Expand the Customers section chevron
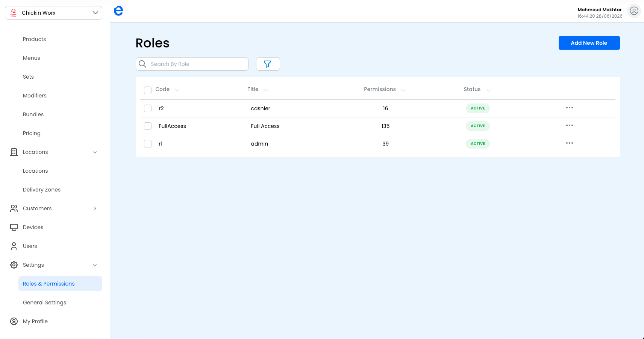 (x=95, y=208)
